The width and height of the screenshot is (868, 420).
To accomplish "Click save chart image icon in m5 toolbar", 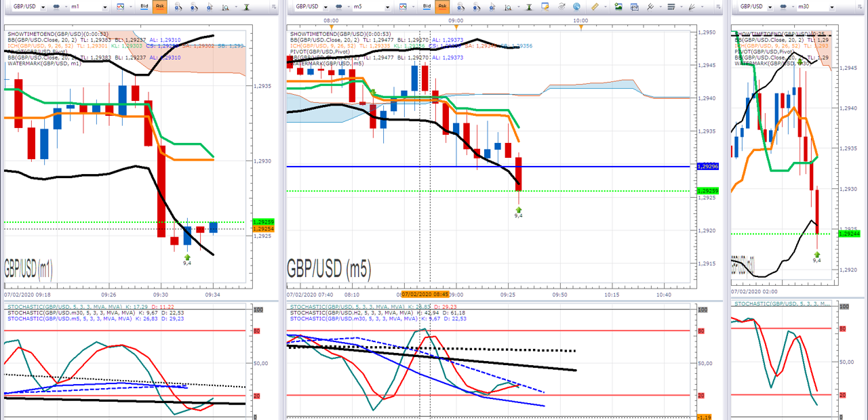I will [x=618, y=6].
